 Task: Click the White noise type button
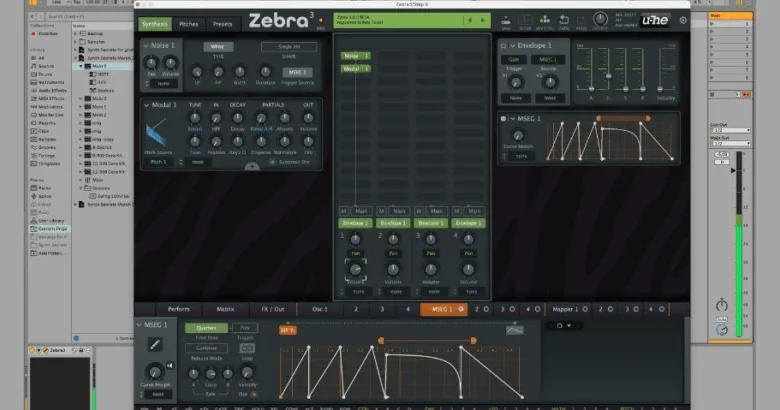click(x=216, y=46)
